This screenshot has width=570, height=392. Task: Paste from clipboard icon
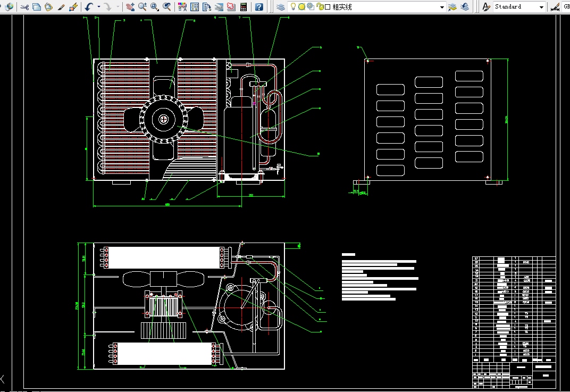(x=49, y=6)
